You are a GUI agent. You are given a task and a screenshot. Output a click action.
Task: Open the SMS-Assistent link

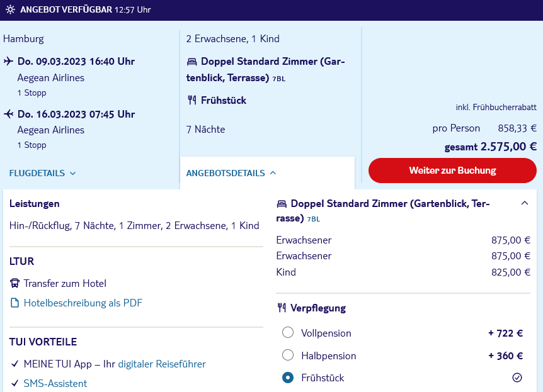55,383
